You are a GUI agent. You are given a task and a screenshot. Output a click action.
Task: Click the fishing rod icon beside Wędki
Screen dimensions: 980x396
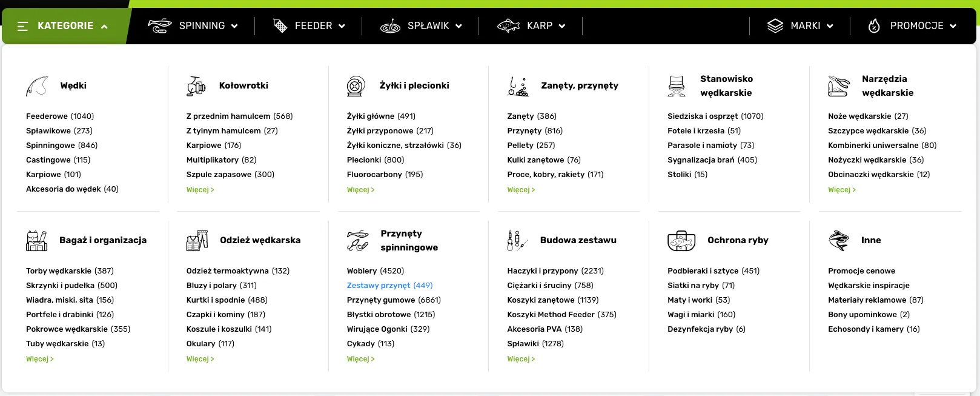[x=37, y=86]
